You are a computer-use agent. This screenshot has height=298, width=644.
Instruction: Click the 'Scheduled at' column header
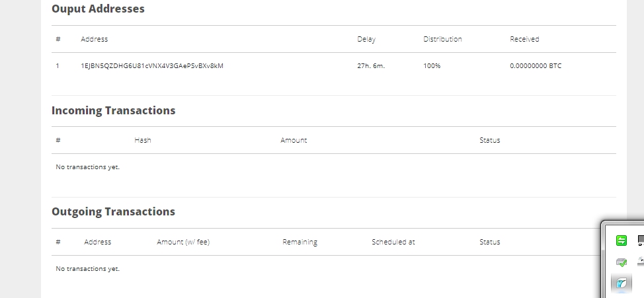tap(393, 242)
